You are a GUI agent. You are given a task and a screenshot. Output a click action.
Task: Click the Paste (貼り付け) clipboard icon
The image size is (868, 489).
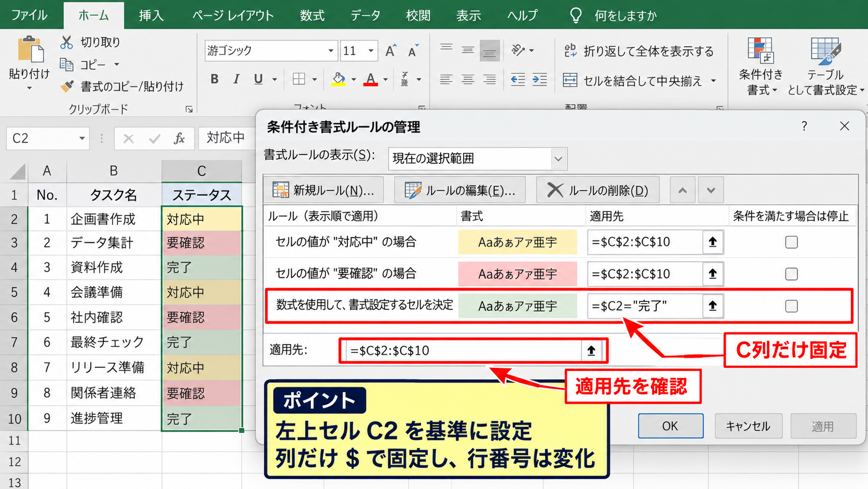(31, 50)
